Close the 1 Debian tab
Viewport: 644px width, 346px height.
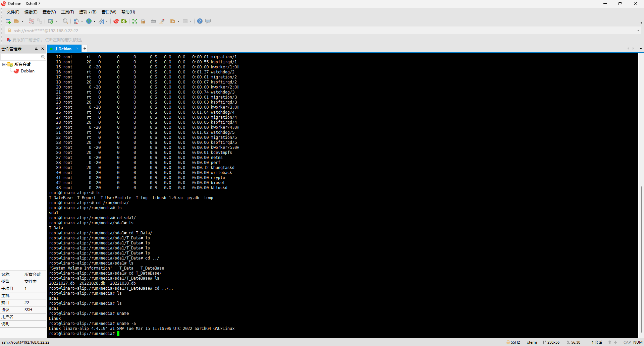(77, 49)
